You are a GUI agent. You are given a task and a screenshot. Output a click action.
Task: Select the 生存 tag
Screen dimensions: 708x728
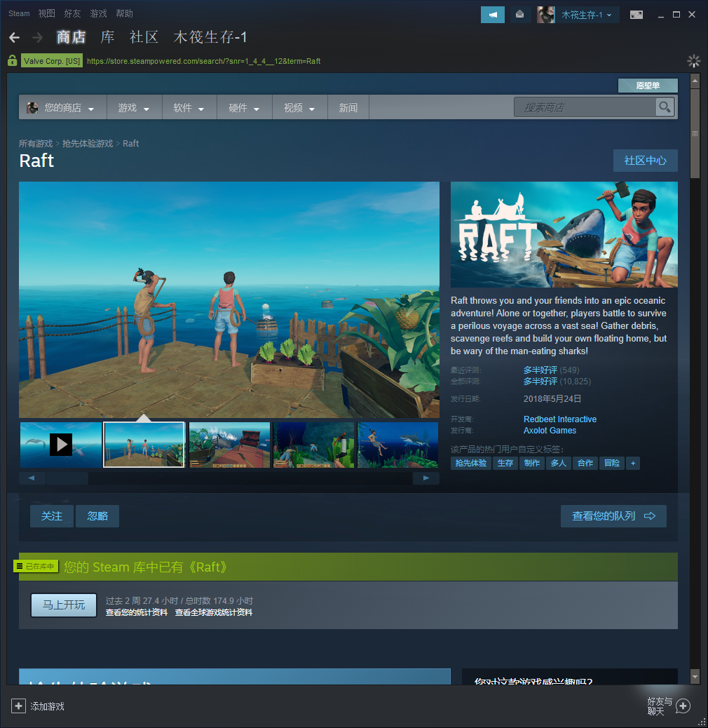tap(505, 463)
